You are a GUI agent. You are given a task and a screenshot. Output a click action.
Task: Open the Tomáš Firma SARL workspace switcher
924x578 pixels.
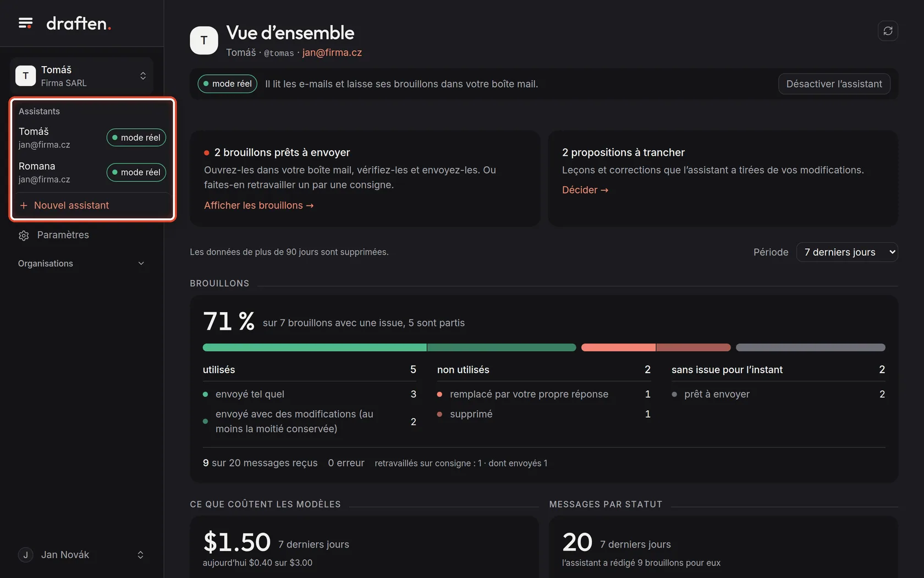point(81,76)
